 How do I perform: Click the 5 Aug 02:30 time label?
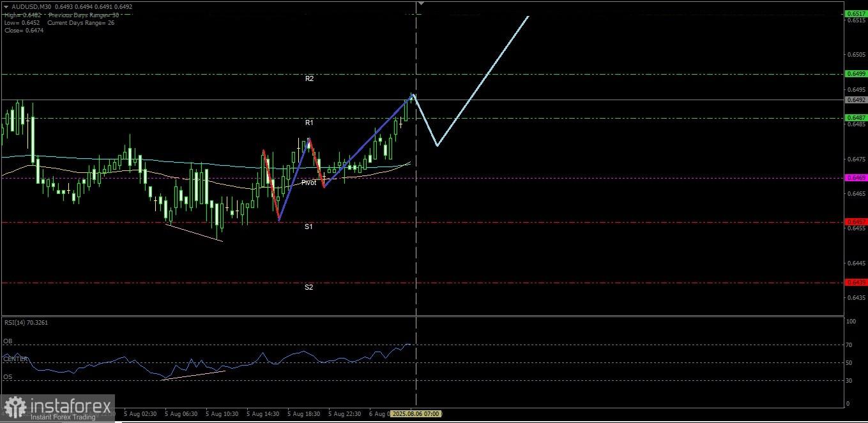click(141, 414)
